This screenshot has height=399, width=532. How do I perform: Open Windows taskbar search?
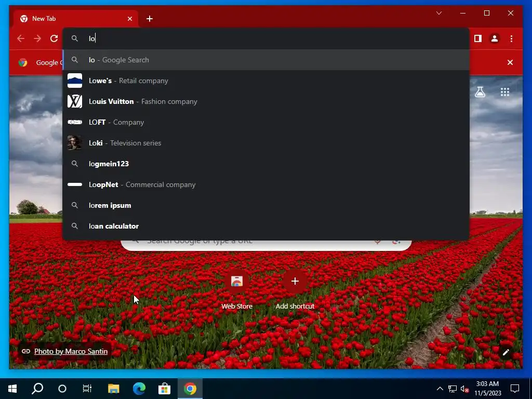click(x=37, y=389)
